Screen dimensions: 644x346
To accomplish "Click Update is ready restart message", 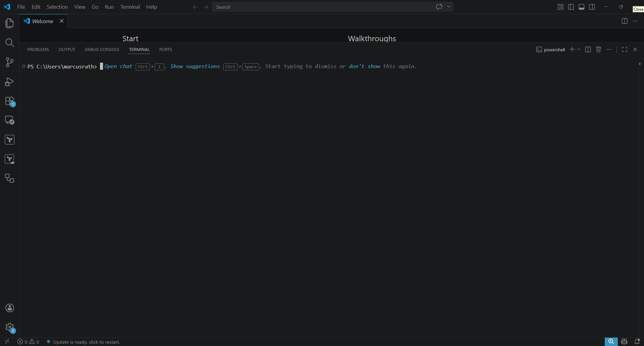I will point(86,342).
